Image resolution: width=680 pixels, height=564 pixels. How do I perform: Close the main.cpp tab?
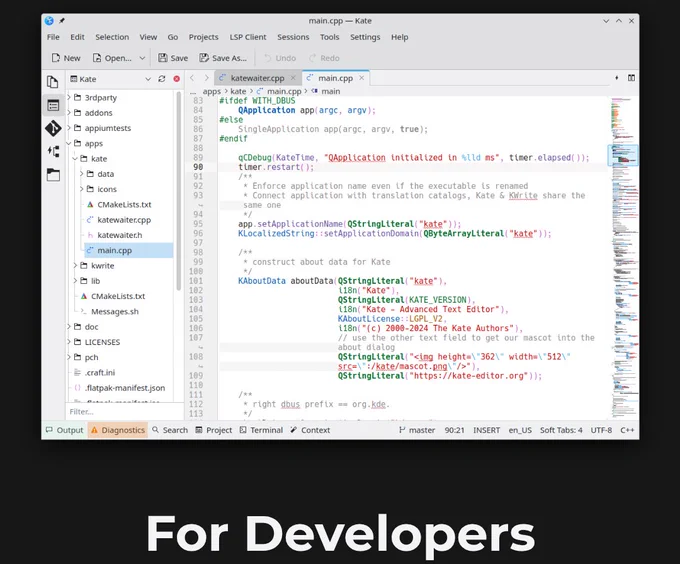coord(361,78)
